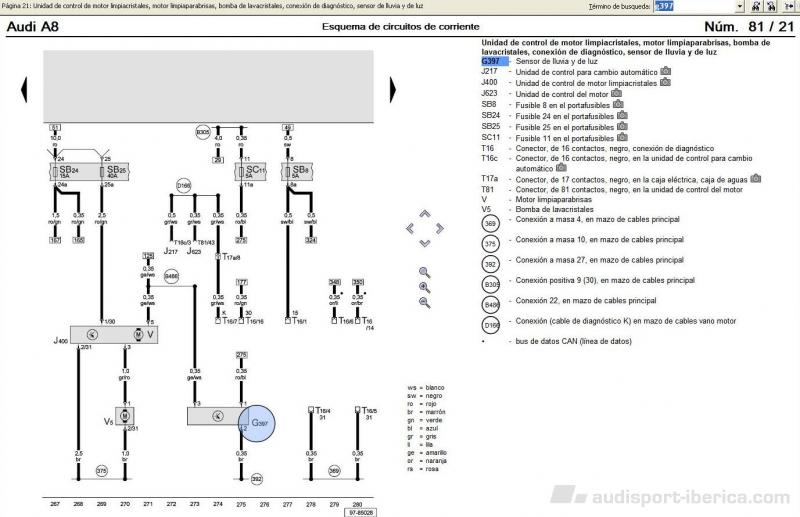This screenshot has width=800, height=517.
Task: Click the arrow toolbar icon beside the binoculars
Action: pyautogui.click(x=789, y=6)
